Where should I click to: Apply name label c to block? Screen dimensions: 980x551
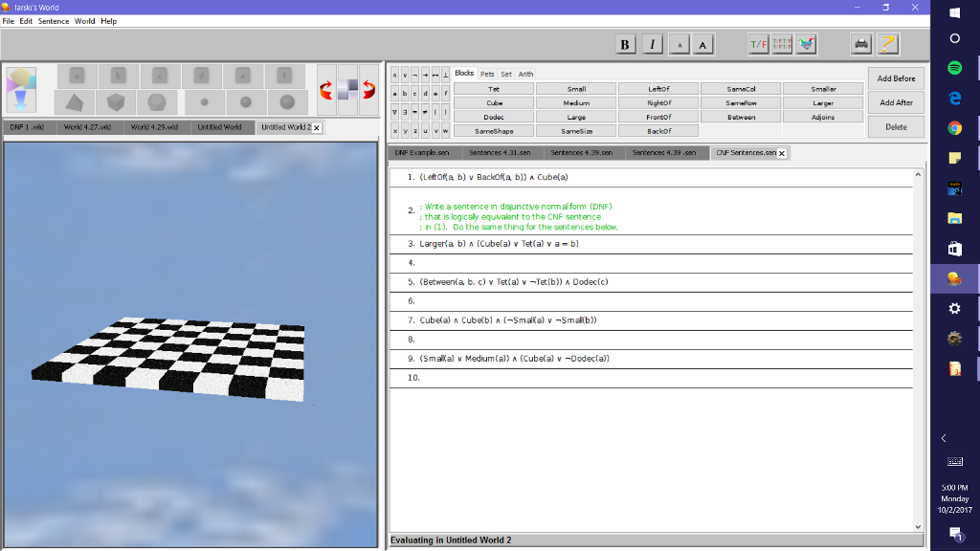point(160,77)
